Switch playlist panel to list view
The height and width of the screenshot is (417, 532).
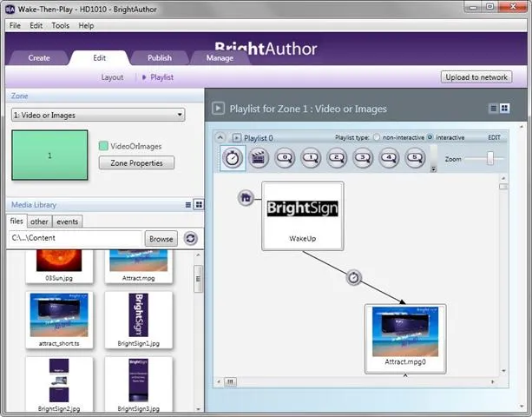coord(494,109)
